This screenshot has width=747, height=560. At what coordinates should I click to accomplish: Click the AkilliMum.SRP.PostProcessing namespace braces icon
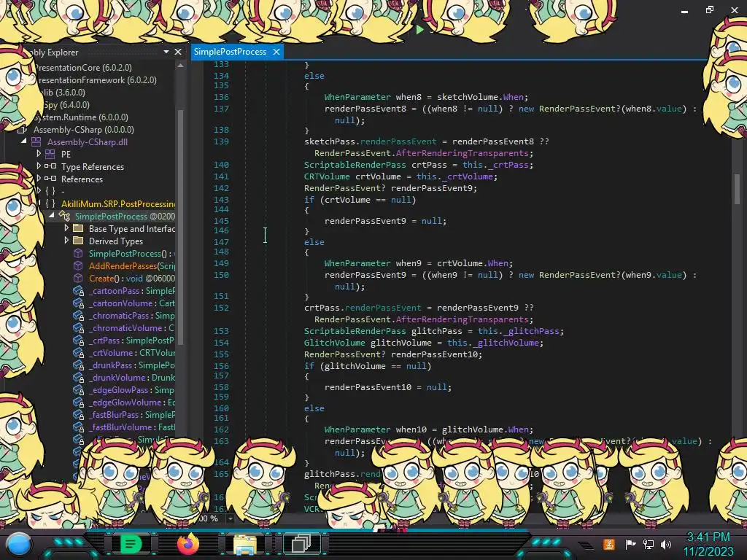pos(50,204)
